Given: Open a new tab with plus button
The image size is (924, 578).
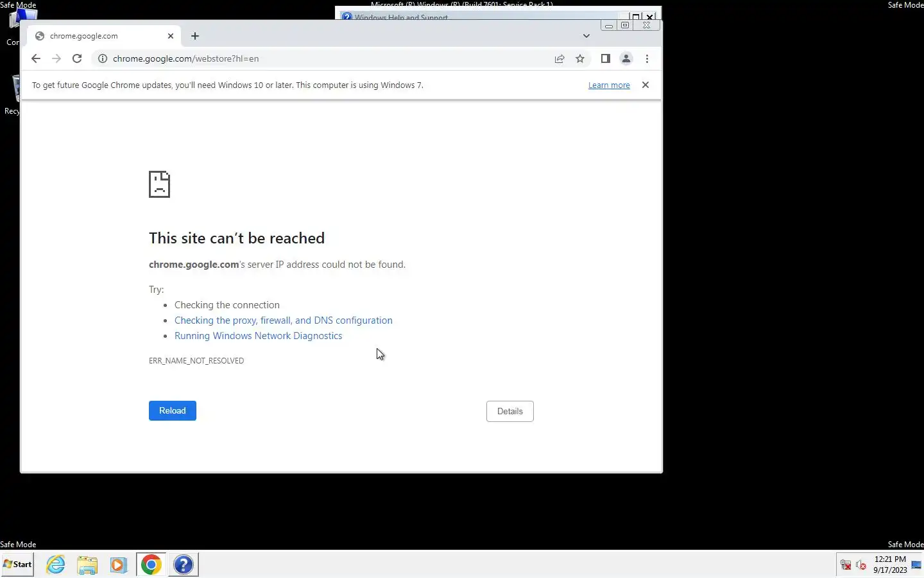Looking at the screenshot, I should (x=195, y=36).
